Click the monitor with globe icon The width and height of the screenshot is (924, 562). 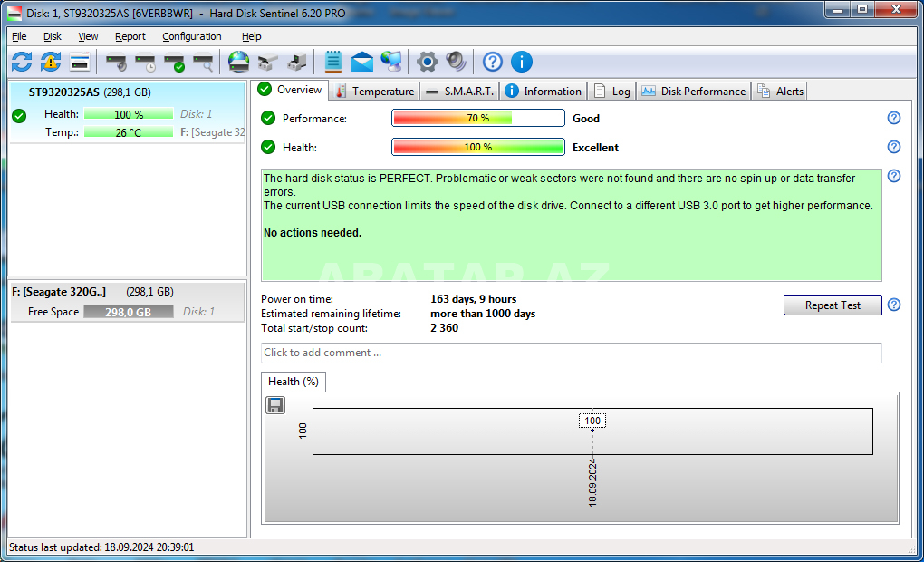click(x=390, y=62)
